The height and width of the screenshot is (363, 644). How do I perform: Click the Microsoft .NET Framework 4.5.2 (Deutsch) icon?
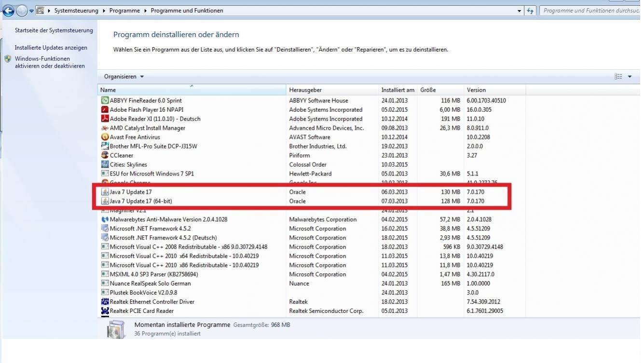tap(105, 238)
